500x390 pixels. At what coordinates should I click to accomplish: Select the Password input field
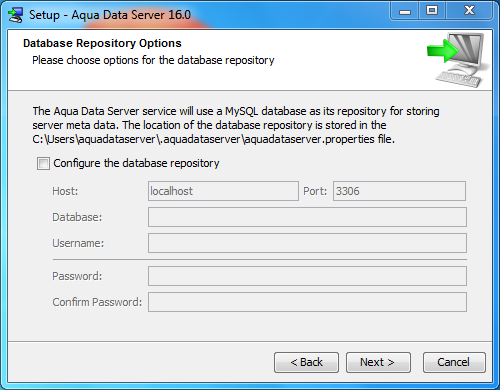tap(307, 276)
